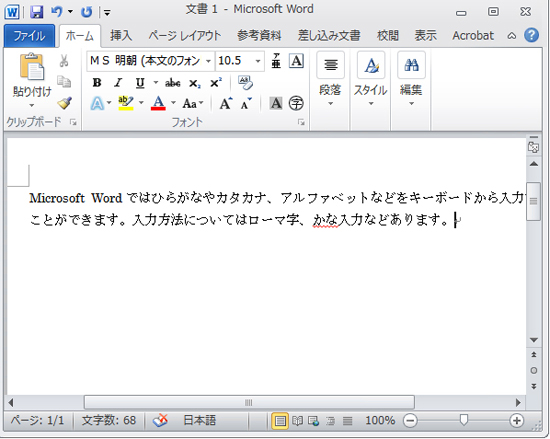Shrink the font size
The height and width of the screenshot is (439, 550).
247,103
